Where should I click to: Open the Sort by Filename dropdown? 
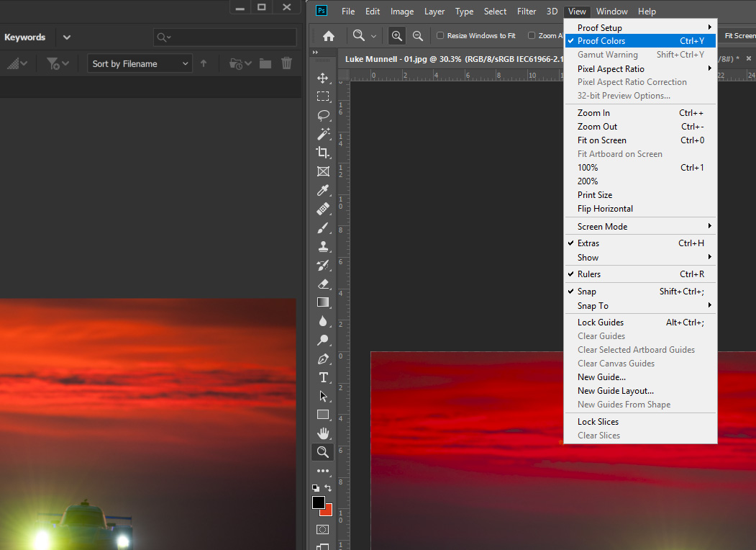point(139,63)
